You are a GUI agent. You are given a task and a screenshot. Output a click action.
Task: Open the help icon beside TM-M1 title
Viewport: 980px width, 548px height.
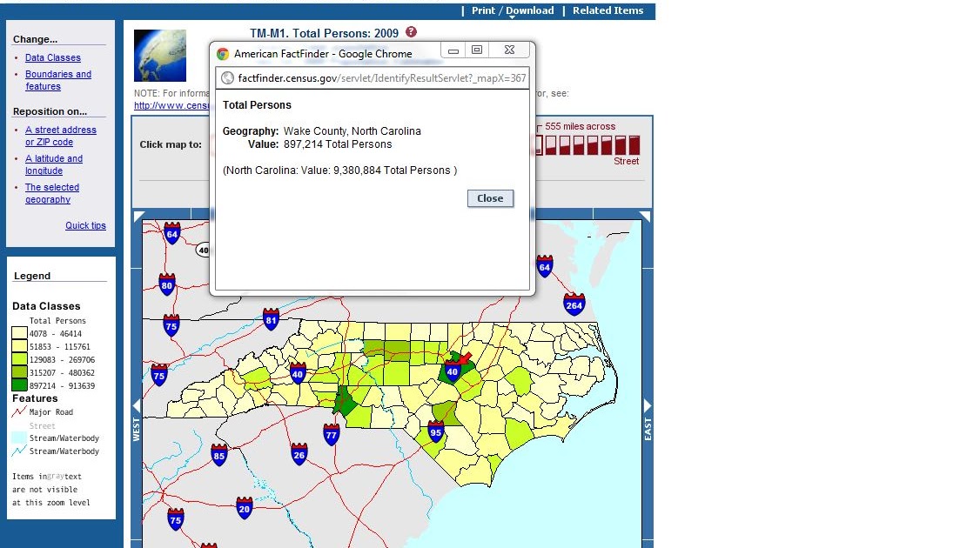pyautogui.click(x=410, y=32)
